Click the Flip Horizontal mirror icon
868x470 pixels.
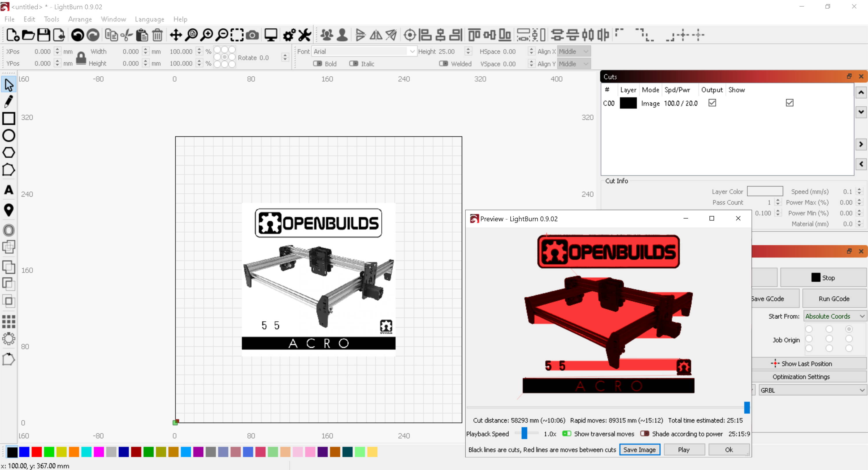click(x=376, y=35)
